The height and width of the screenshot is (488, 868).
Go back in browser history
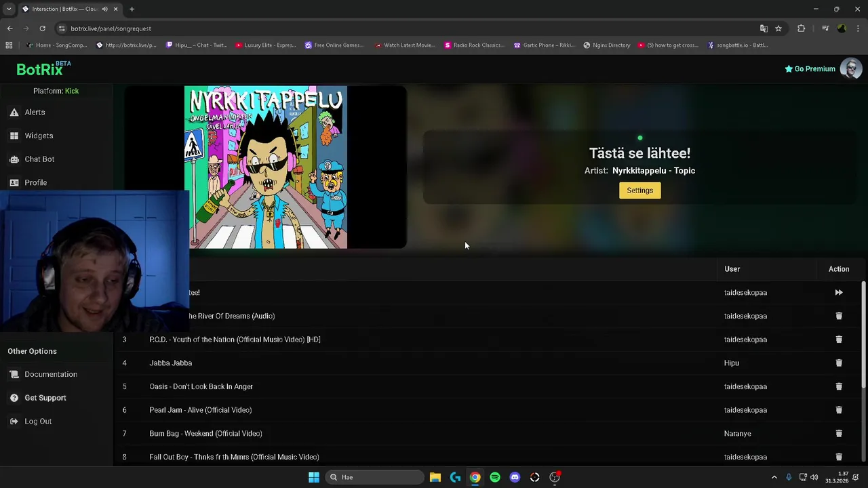coord(9,28)
